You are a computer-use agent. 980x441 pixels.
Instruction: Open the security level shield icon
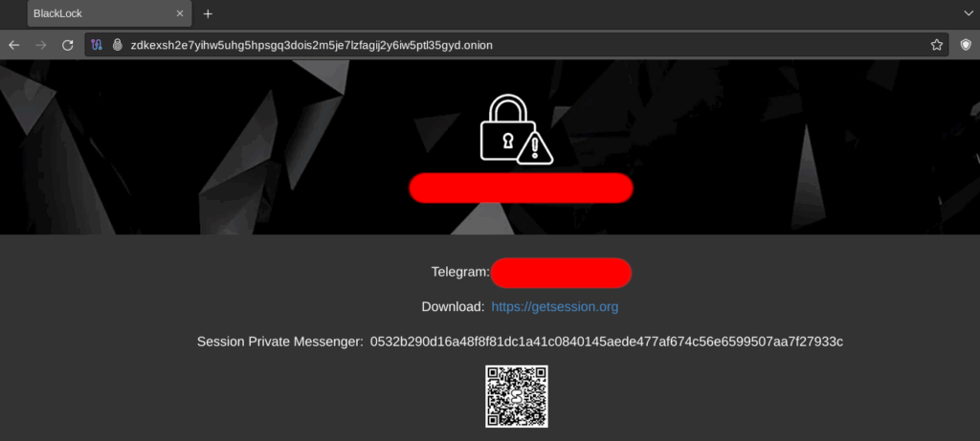coord(966,45)
